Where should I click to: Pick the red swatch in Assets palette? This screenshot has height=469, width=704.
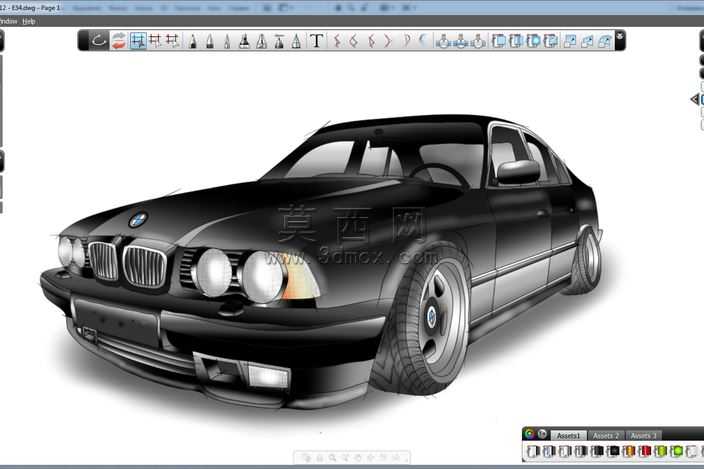[645, 451]
